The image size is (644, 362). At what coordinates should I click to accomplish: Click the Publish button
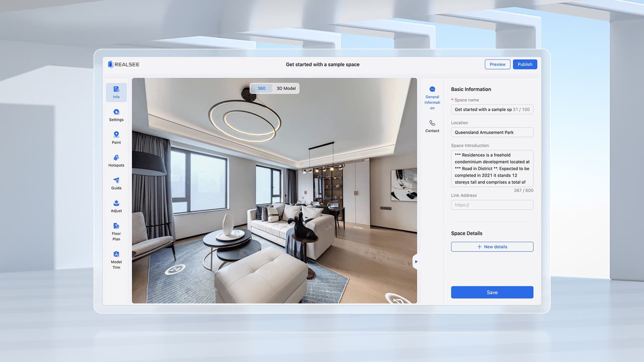point(525,64)
